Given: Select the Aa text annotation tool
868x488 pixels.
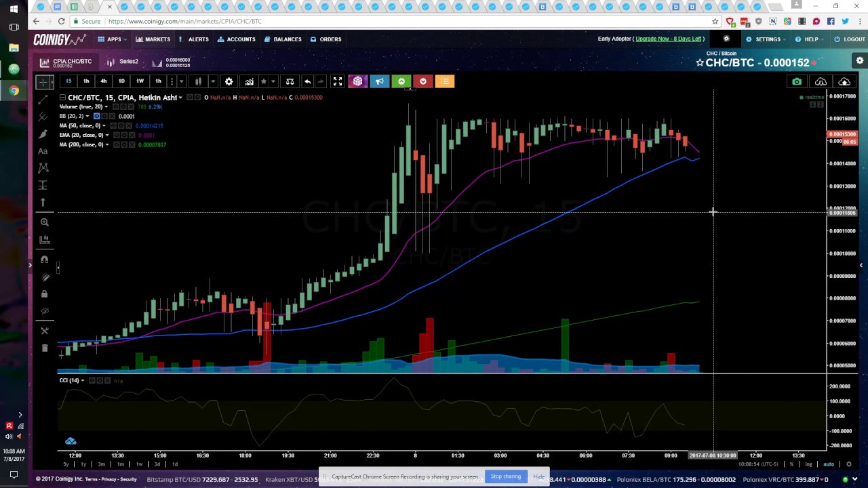Looking at the screenshot, I should pyautogui.click(x=43, y=150).
